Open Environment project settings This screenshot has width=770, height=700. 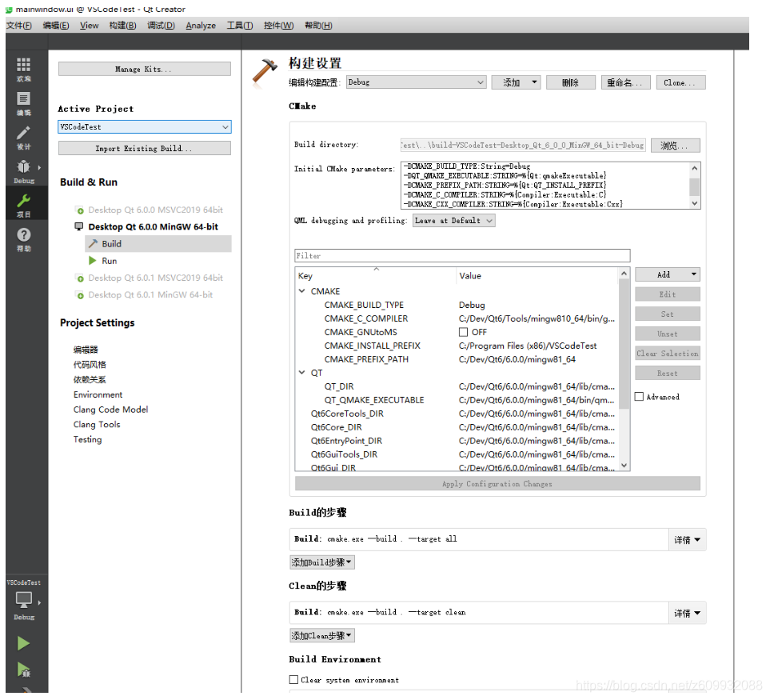98,395
